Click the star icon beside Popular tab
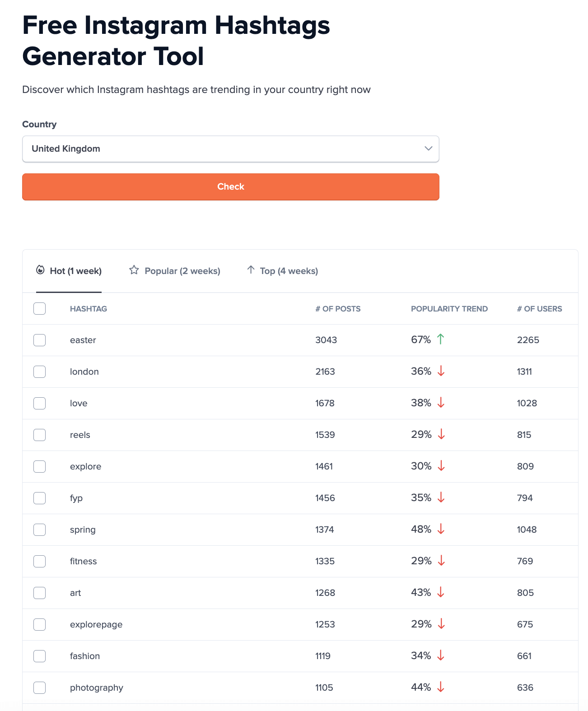Image resolution: width=588 pixels, height=711 pixels. 134,270
